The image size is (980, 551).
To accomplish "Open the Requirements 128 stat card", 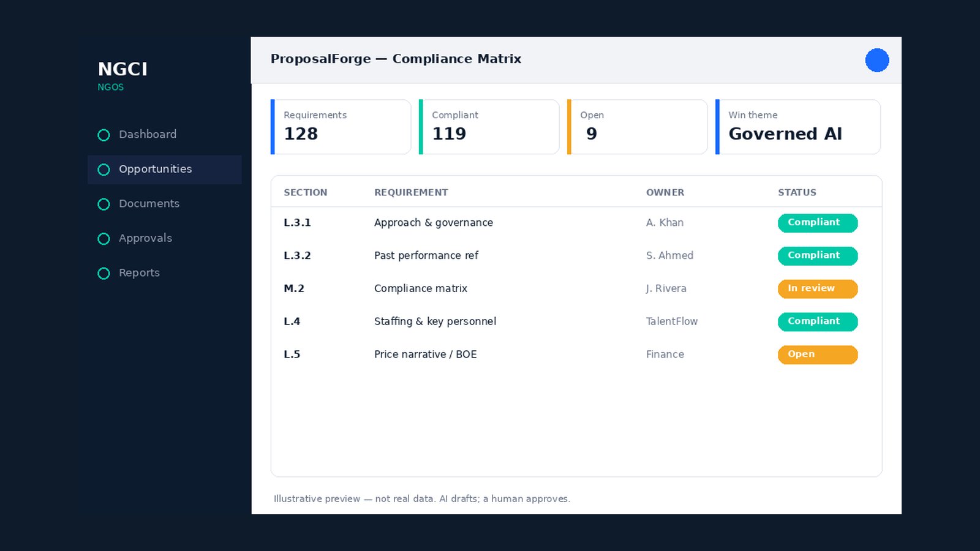I will [x=341, y=127].
